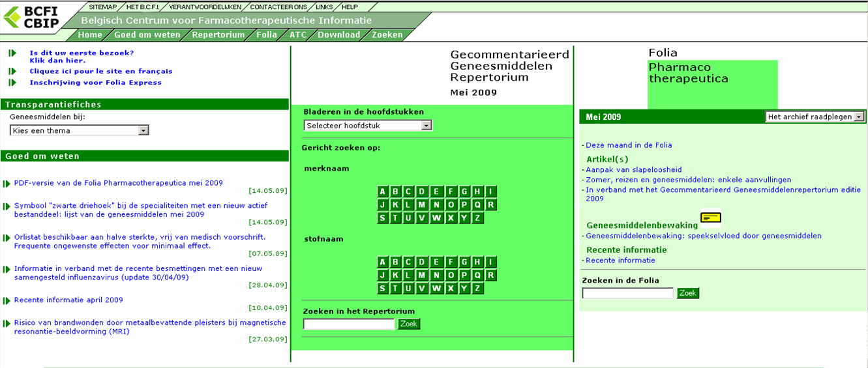This screenshot has width=868, height=368.
Task: Select letter P under stofnaam
Action: pos(464,275)
